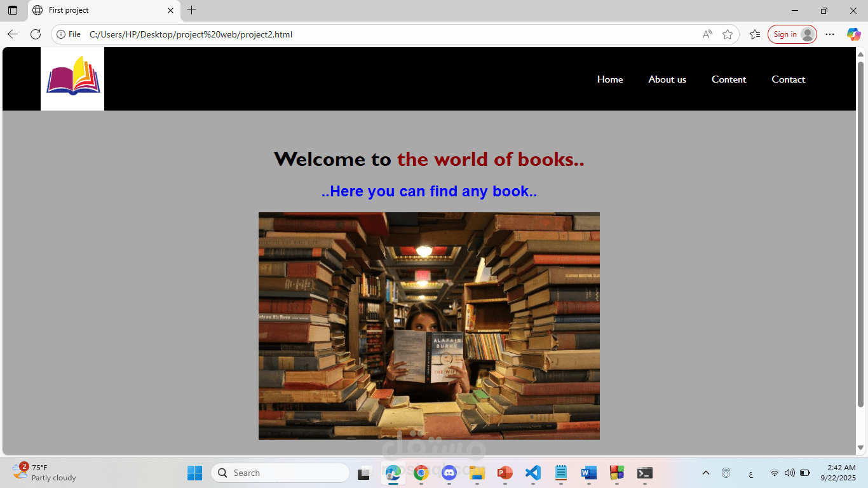Toggle read aloud for the page
Screen dimensions: 868x488
point(707,34)
